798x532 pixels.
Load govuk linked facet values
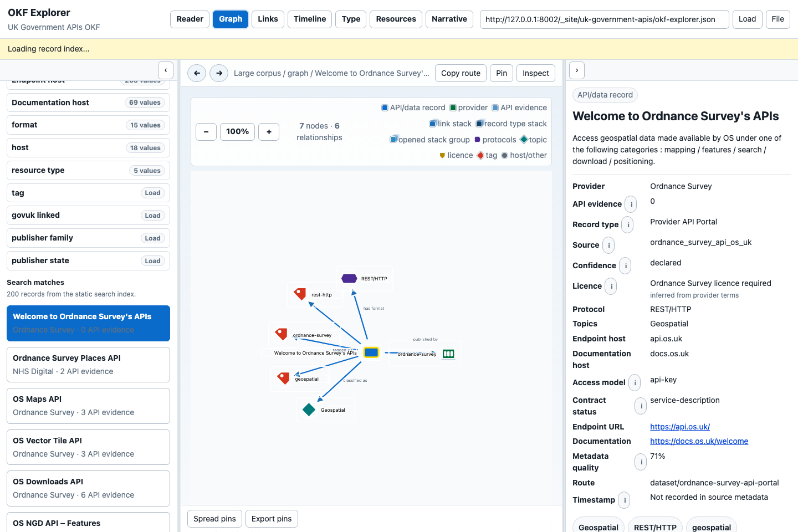[152, 216]
